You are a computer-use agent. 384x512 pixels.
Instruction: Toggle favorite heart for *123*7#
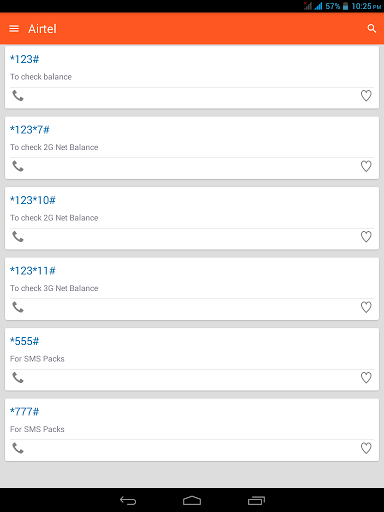tap(366, 166)
